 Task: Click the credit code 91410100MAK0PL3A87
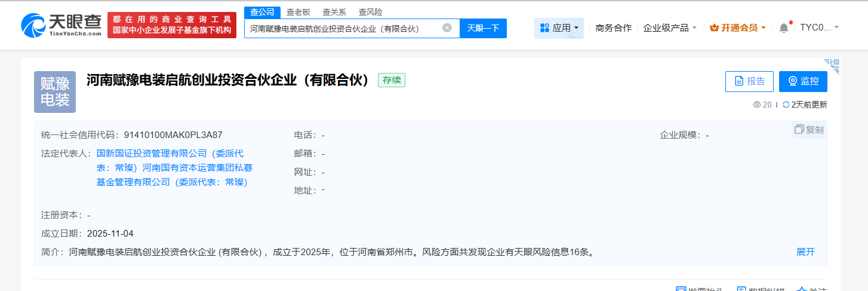173,135
